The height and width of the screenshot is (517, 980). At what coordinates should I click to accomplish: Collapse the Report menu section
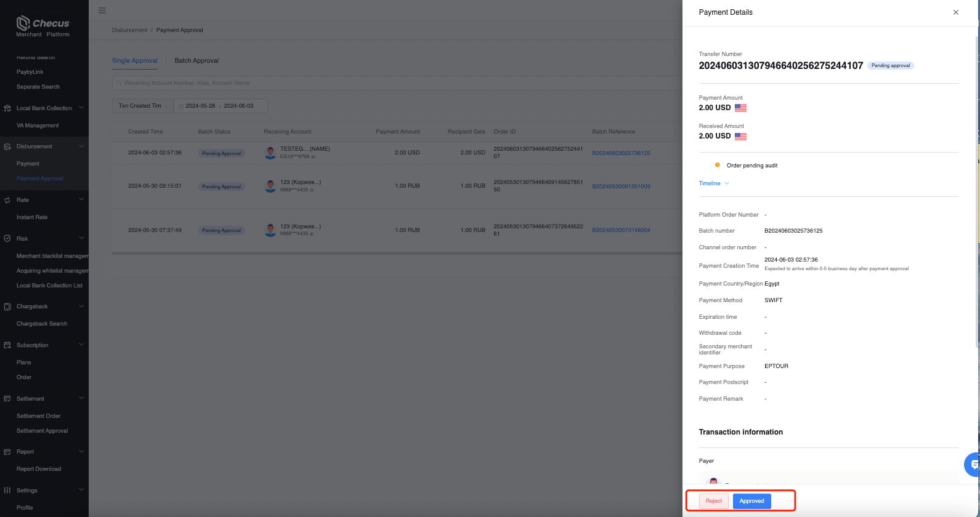tap(81, 452)
